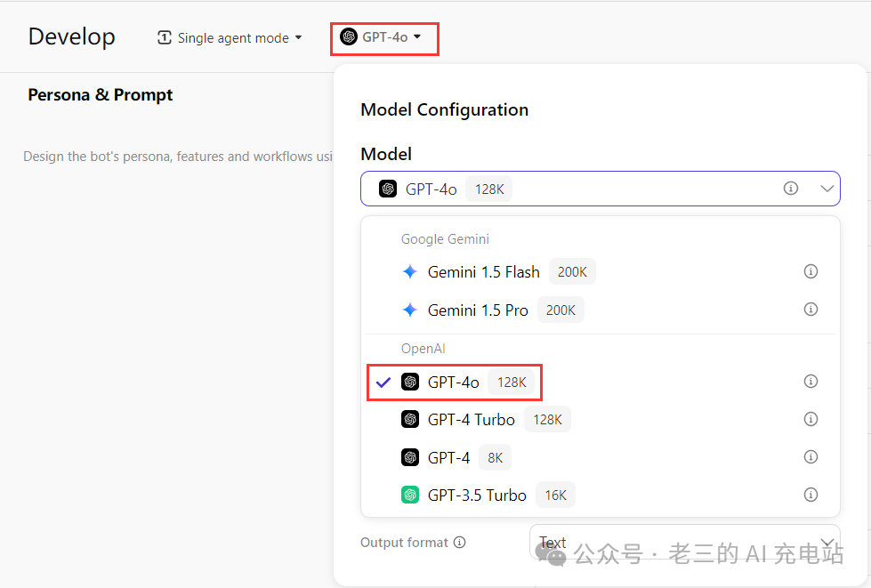Click info icon on GPT-4 8K row
The height and width of the screenshot is (588, 871).
click(811, 457)
